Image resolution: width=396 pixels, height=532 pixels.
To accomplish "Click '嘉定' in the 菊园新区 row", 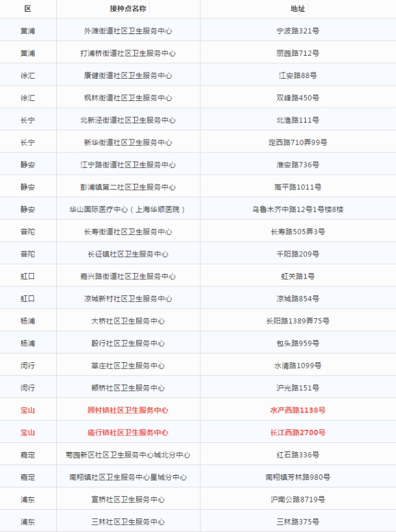I will (x=28, y=455).
